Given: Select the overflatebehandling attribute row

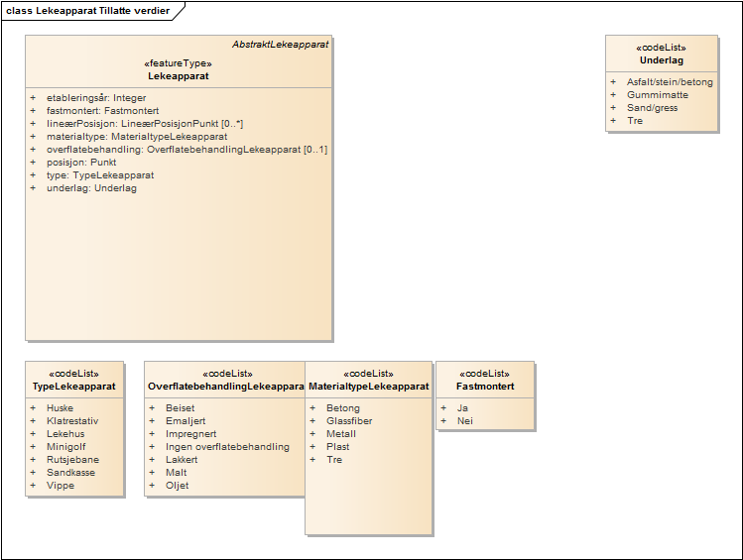Looking at the screenshot, I should 186,150.
